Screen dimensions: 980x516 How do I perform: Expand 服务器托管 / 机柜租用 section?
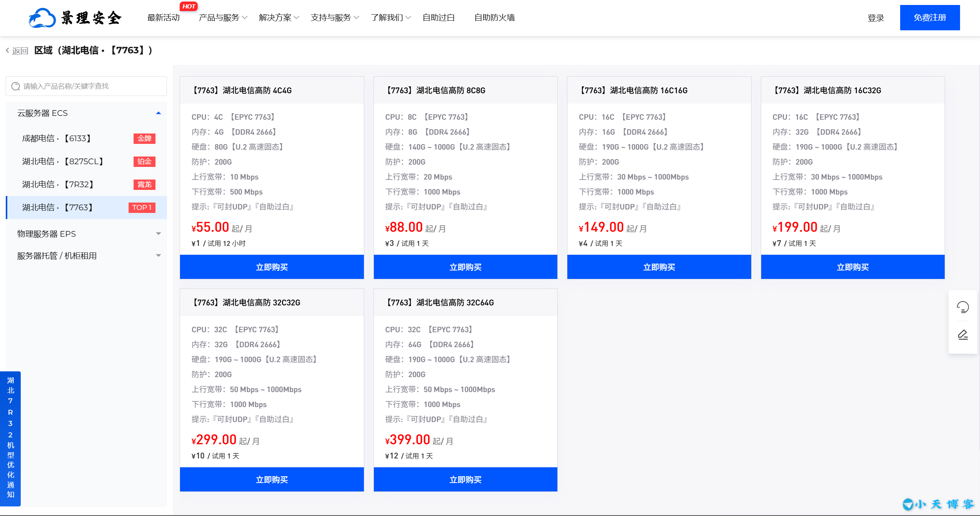coord(86,256)
